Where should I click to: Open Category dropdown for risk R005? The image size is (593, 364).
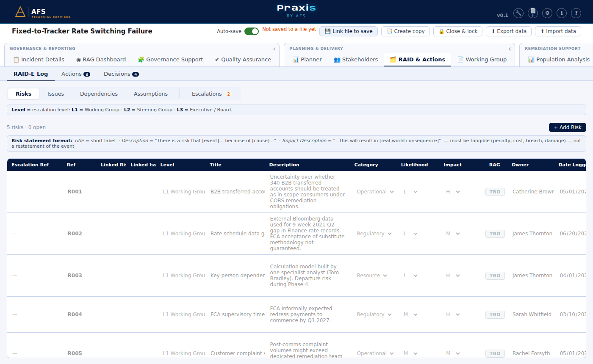(x=375, y=353)
